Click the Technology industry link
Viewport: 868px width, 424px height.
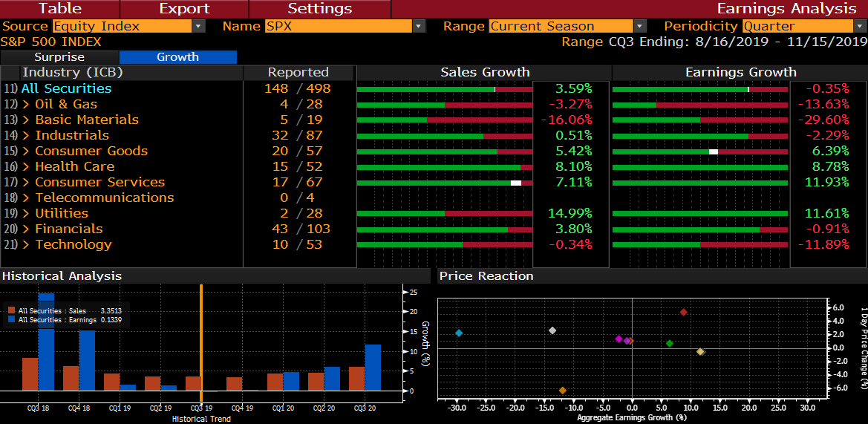(x=73, y=244)
